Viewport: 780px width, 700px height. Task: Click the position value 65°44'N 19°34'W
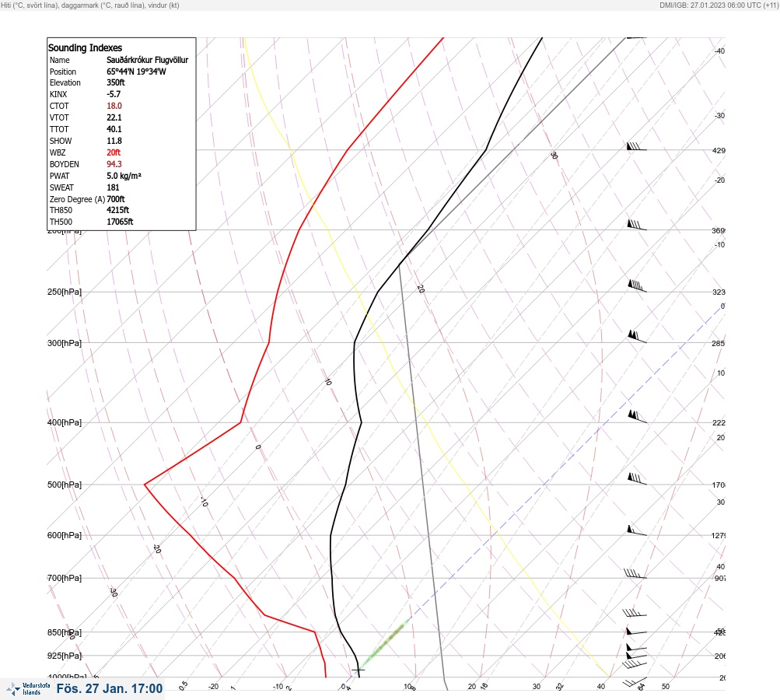136,72
